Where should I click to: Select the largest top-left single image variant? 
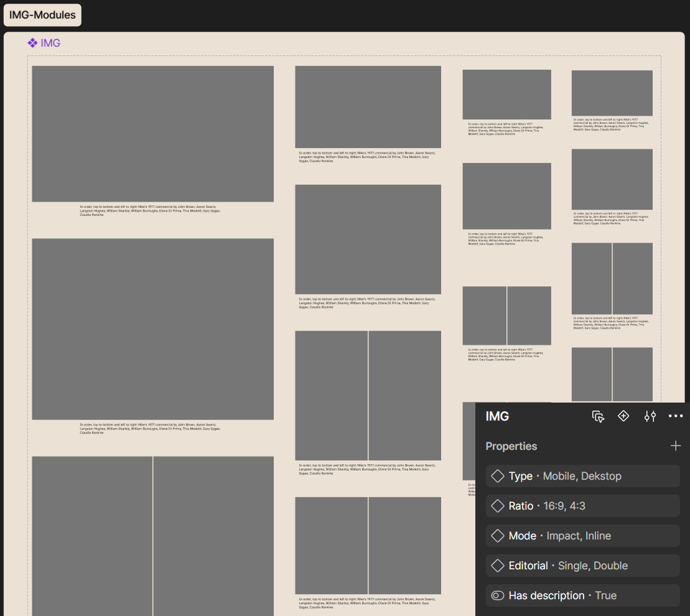pos(152,134)
